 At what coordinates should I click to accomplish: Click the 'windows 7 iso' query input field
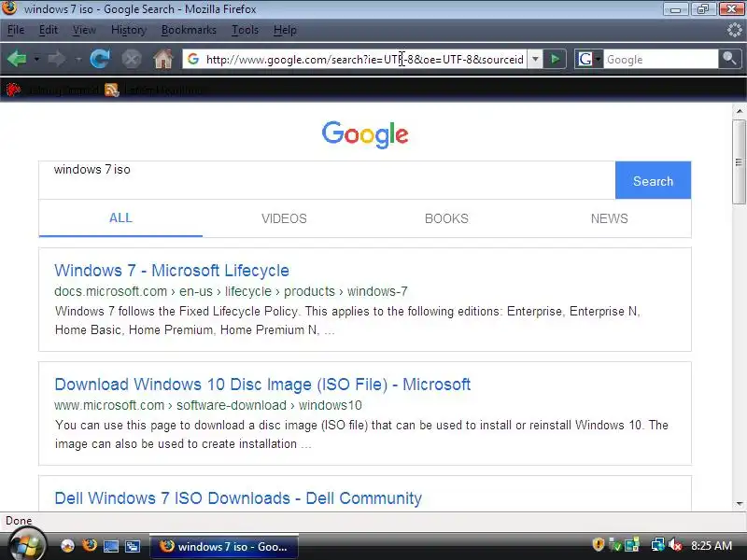click(327, 180)
